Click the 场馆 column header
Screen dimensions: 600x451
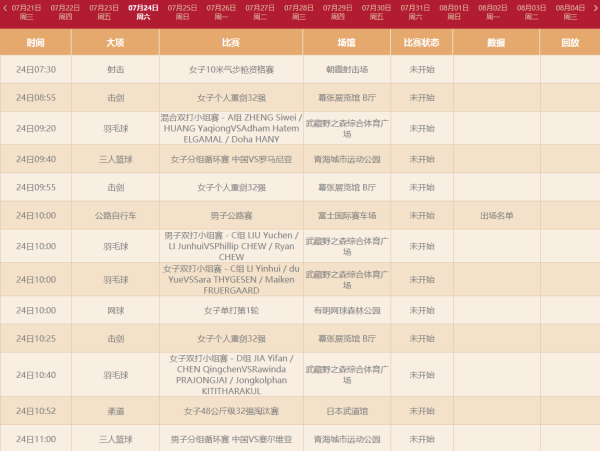pyautogui.click(x=347, y=42)
